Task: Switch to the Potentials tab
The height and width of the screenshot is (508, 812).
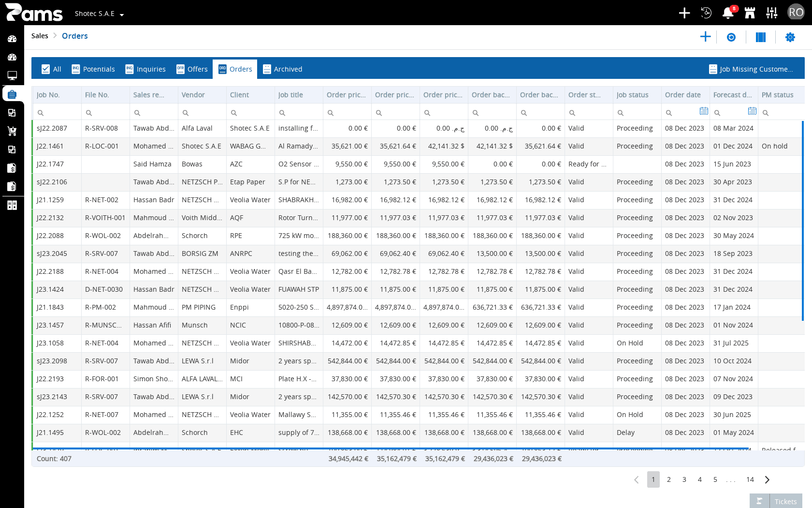Action: tap(93, 69)
